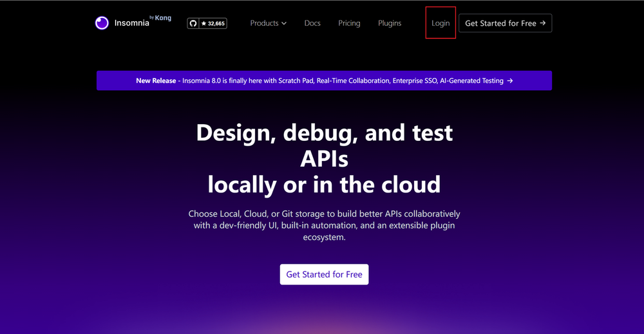Click the arrow icon in the header Get Started button
This screenshot has height=334, width=644.
543,23
